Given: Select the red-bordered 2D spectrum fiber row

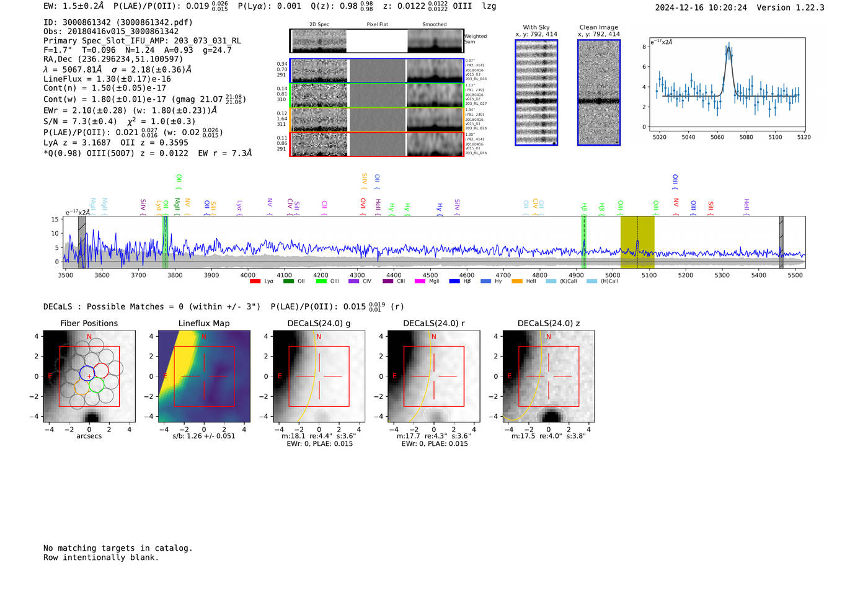Looking at the screenshot, I should pos(376,144).
